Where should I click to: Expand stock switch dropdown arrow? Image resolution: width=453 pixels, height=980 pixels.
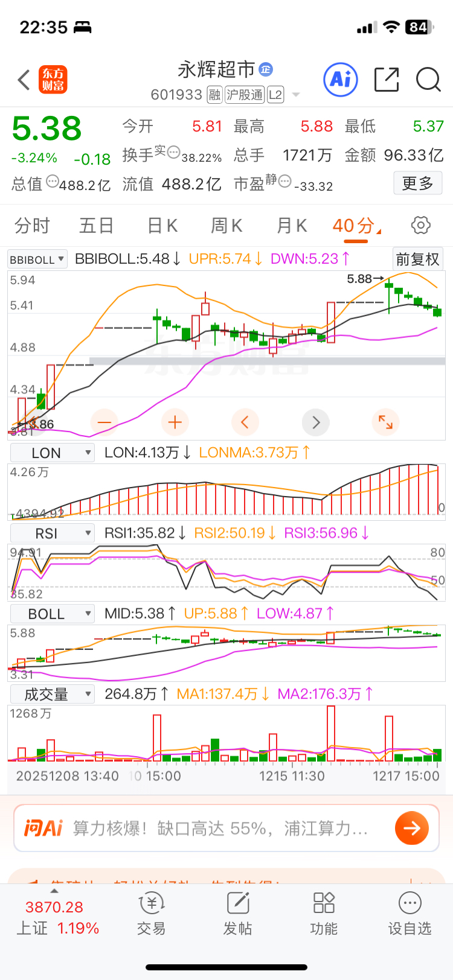296,95
